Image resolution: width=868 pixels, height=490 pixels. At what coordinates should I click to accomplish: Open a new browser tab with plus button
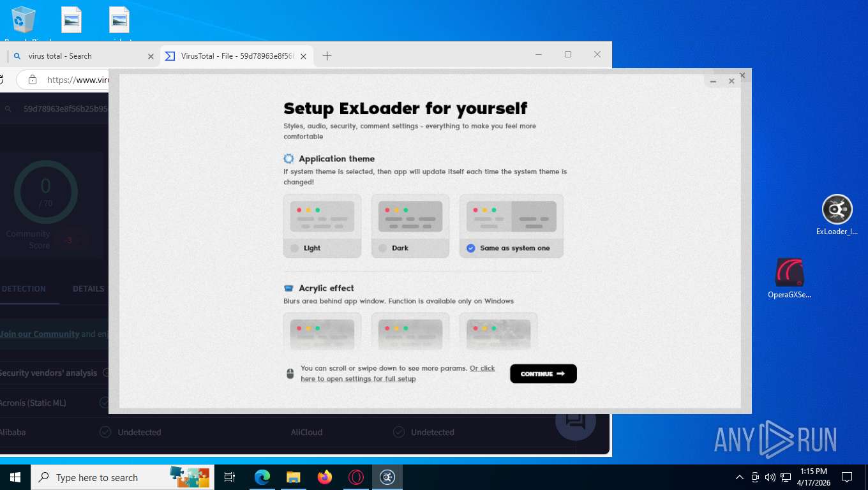tap(327, 56)
